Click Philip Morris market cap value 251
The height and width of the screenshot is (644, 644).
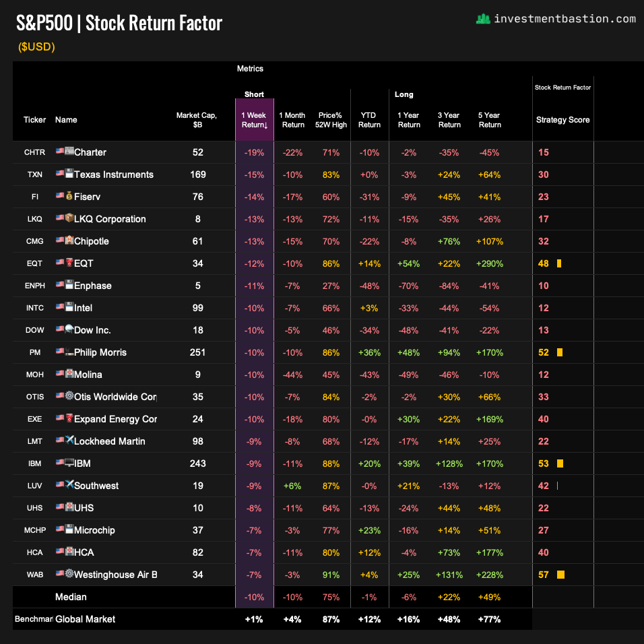click(x=197, y=352)
